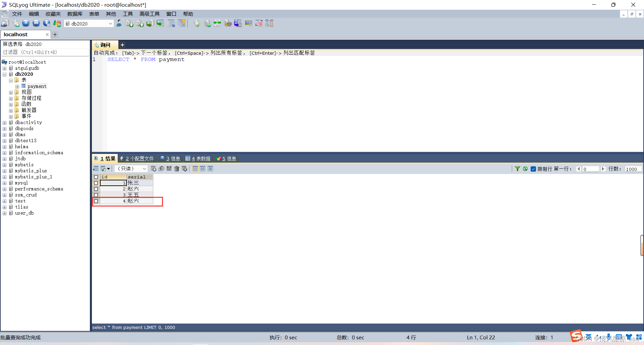Refresh the object browser with shapes icon
The image size is (644, 345).
57,23
